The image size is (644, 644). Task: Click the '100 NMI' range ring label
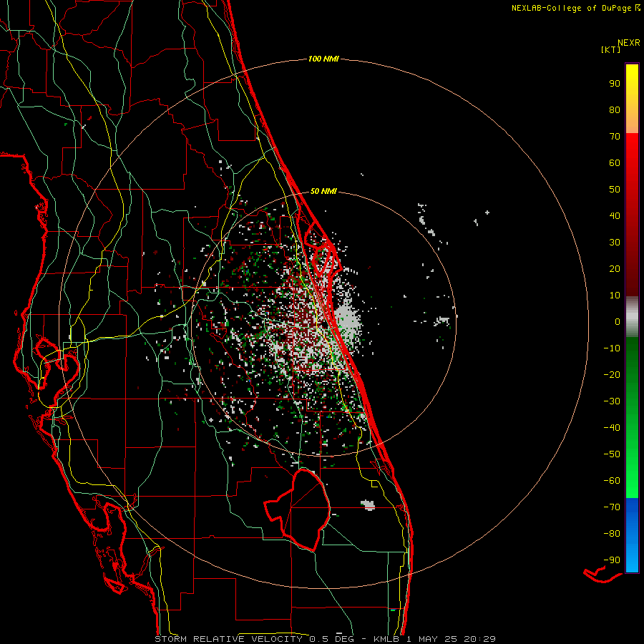pyautogui.click(x=323, y=59)
